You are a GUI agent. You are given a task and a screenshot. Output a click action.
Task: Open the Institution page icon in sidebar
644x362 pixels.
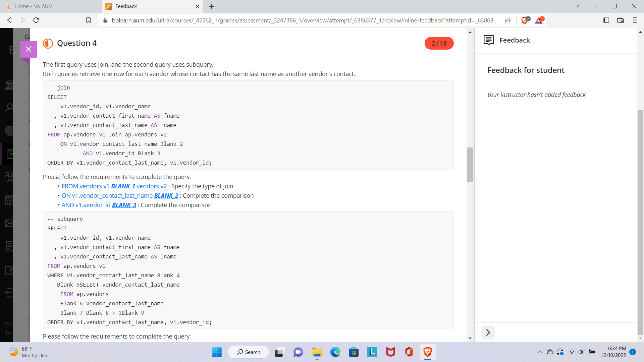tap(9, 85)
